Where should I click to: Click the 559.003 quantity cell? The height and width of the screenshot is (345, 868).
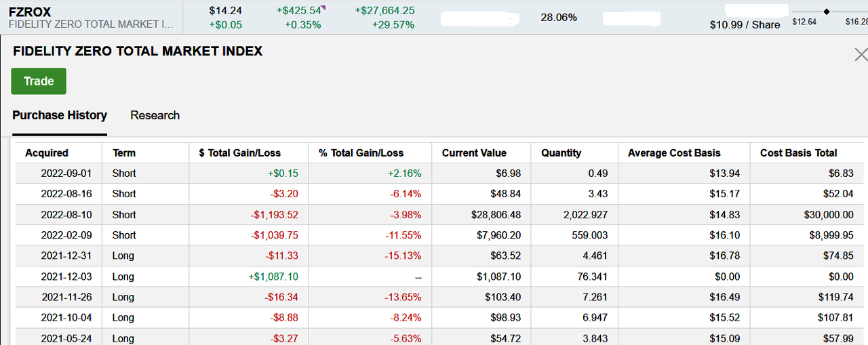pyautogui.click(x=590, y=235)
